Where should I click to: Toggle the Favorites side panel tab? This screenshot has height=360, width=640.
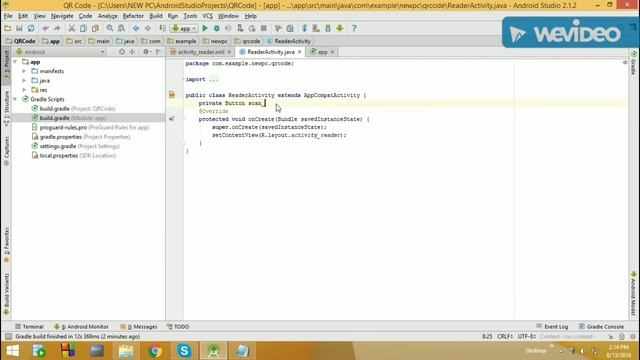[x=6, y=245]
